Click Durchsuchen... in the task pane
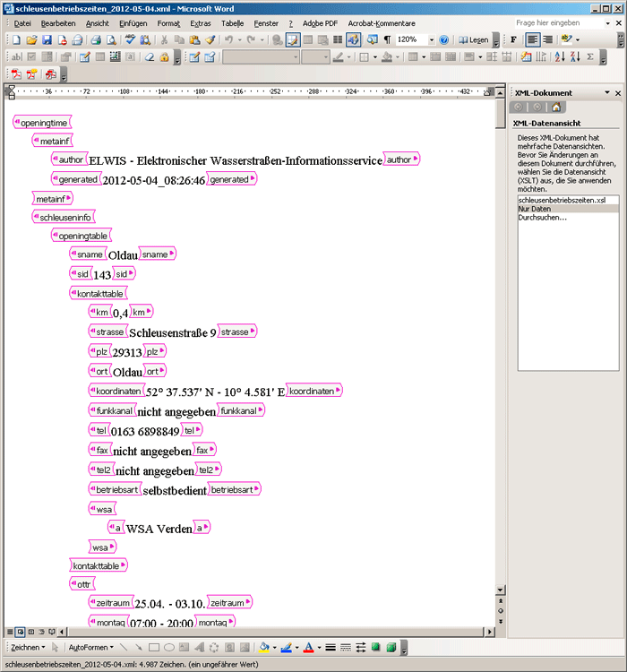The width and height of the screenshot is (627, 672). click(568, 218)
